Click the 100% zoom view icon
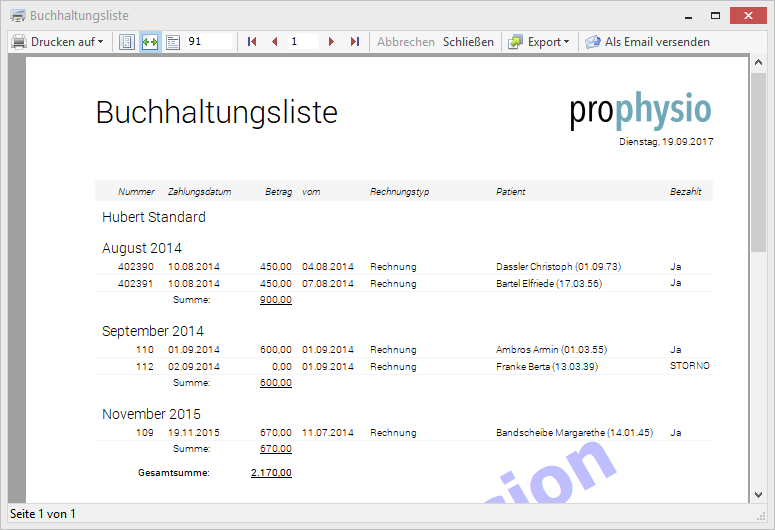775x530 pixels. coord(172,42)
